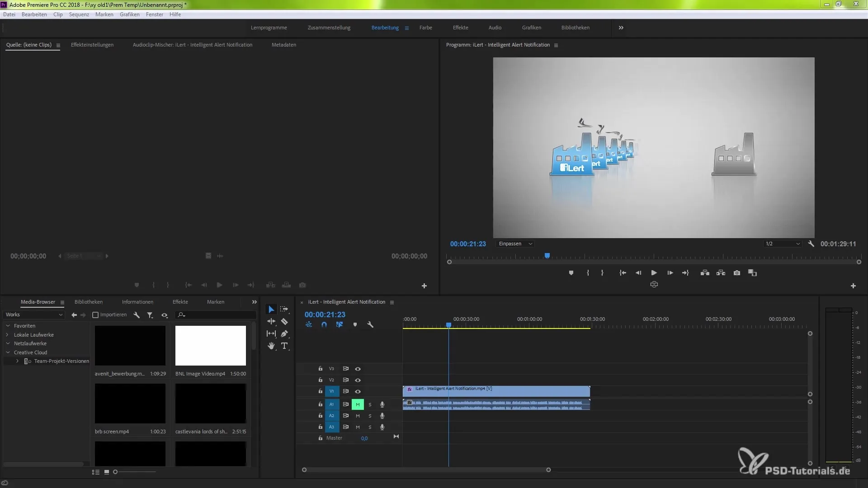Open timeline display settings wrench
This screenshot has height=488, width=868.
coord(370,325)
